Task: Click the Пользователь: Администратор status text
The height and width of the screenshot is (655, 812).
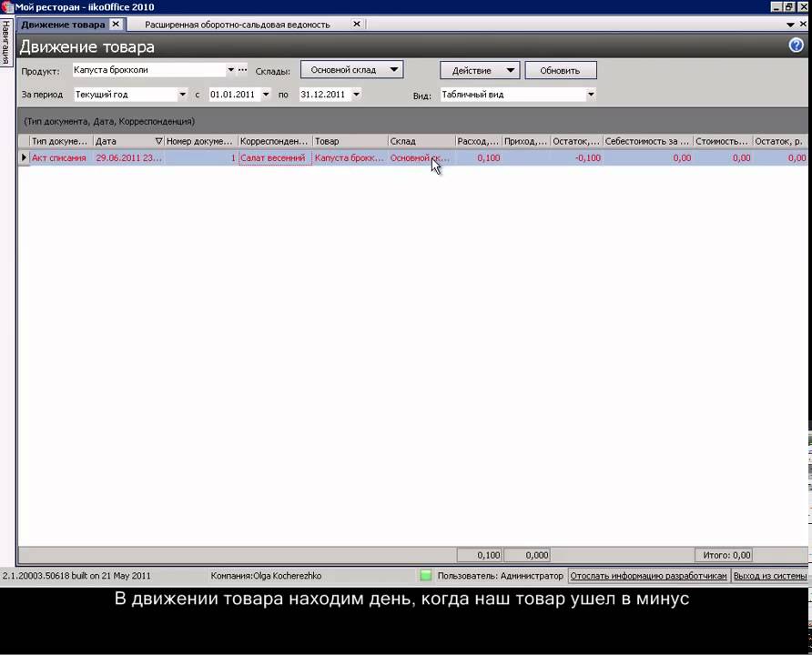Action: point(500,575)
